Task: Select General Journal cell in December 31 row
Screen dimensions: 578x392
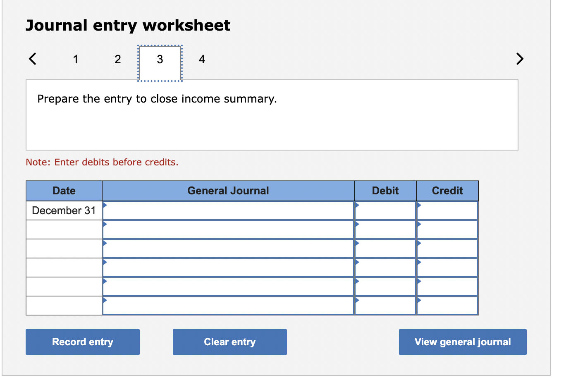Action: click(228, 210)
